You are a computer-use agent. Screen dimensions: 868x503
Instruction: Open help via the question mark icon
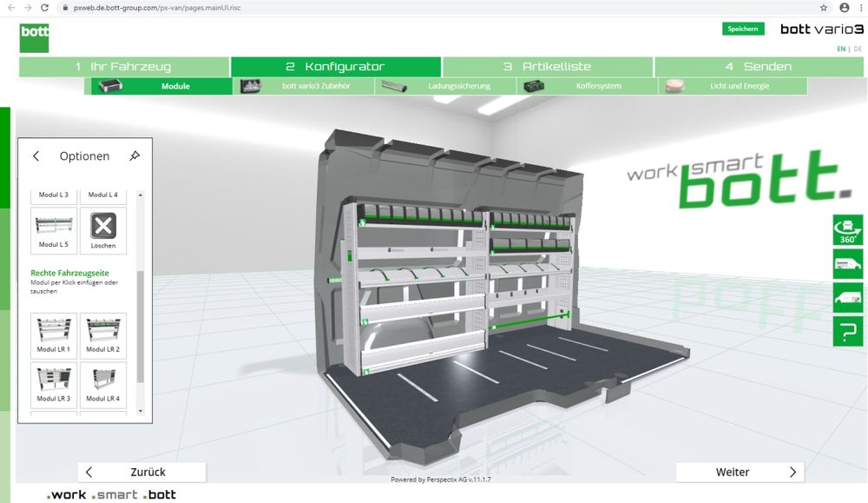click(x=847, y=329)
